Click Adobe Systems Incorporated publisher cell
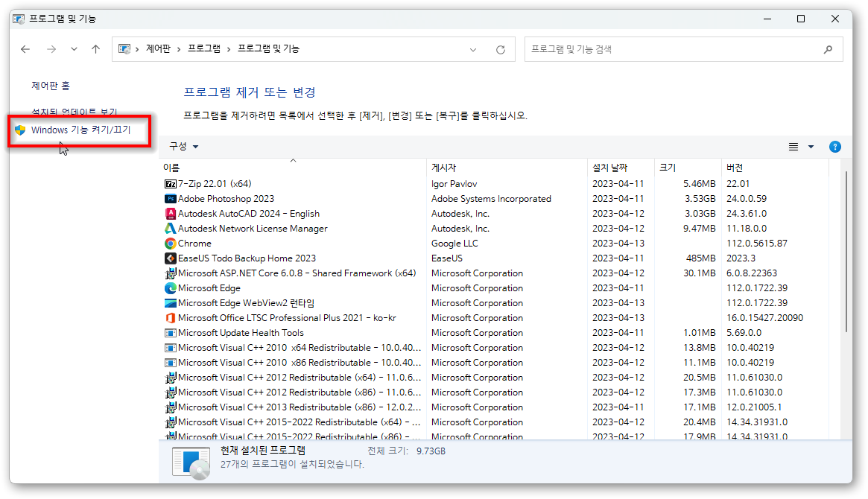 click(x=491, y=199)
